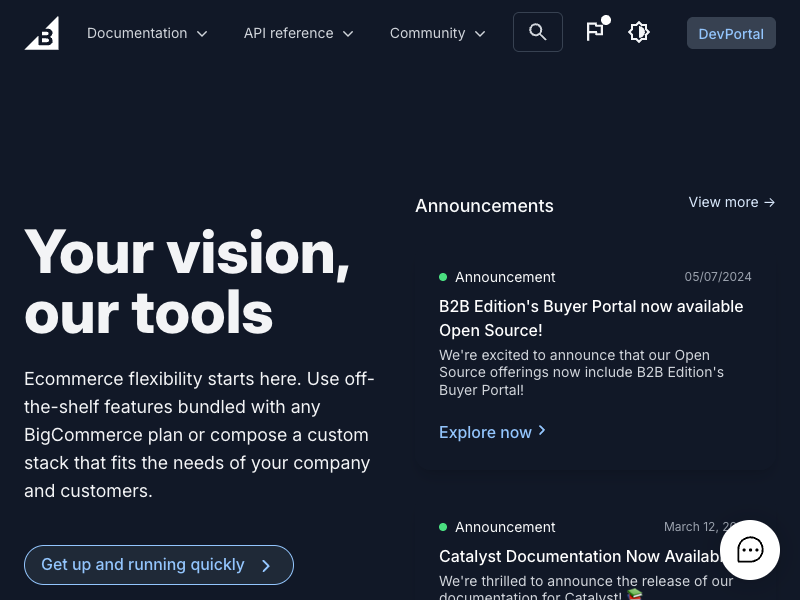
Task: Click the We're excited to announce description
Action: 581,372
